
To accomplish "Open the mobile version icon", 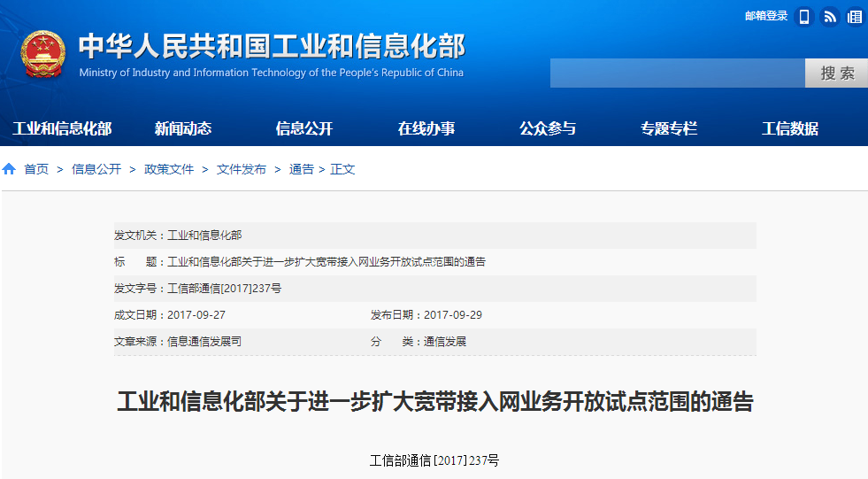I will (x=803, y=17).
